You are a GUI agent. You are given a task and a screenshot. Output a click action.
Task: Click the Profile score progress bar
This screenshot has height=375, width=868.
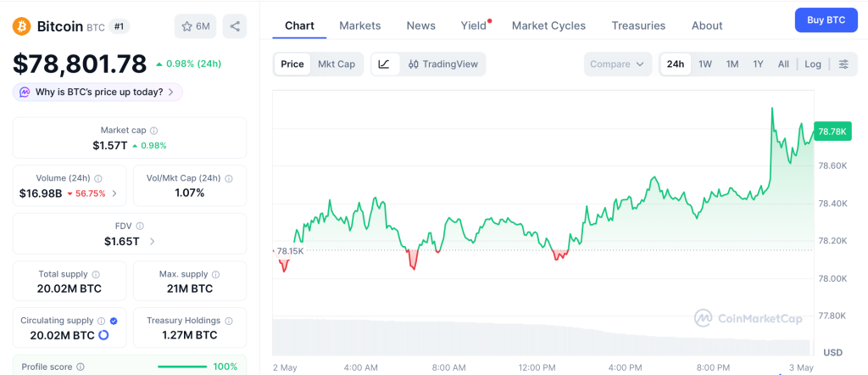182,367
